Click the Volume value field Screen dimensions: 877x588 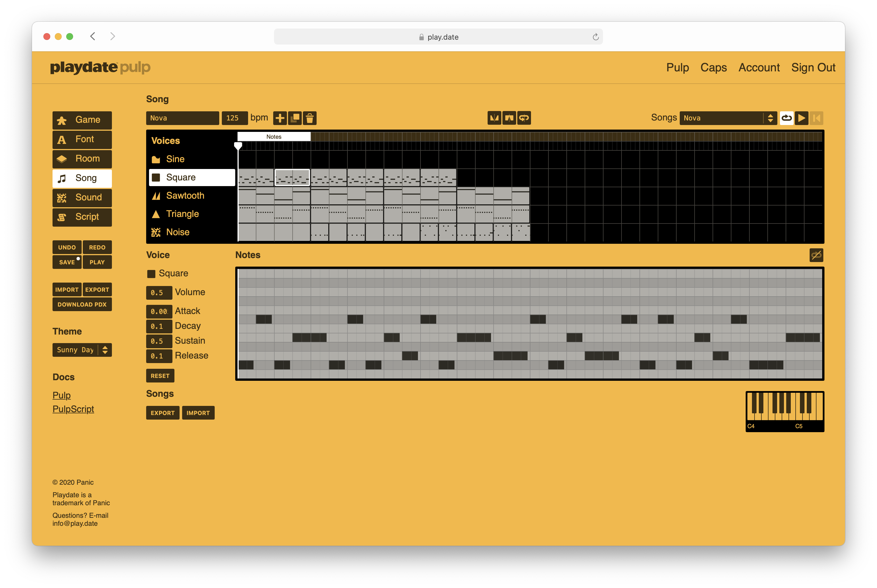159,293
